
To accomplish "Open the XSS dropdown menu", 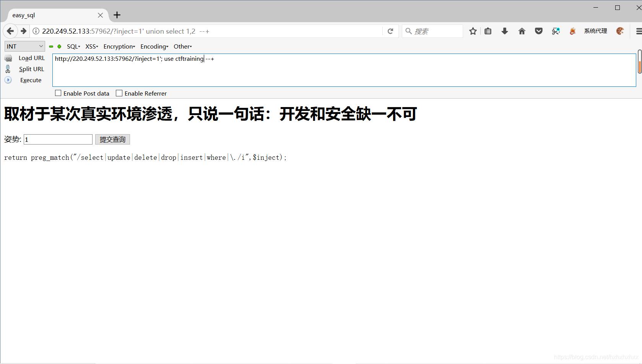I will click(92, 46).
